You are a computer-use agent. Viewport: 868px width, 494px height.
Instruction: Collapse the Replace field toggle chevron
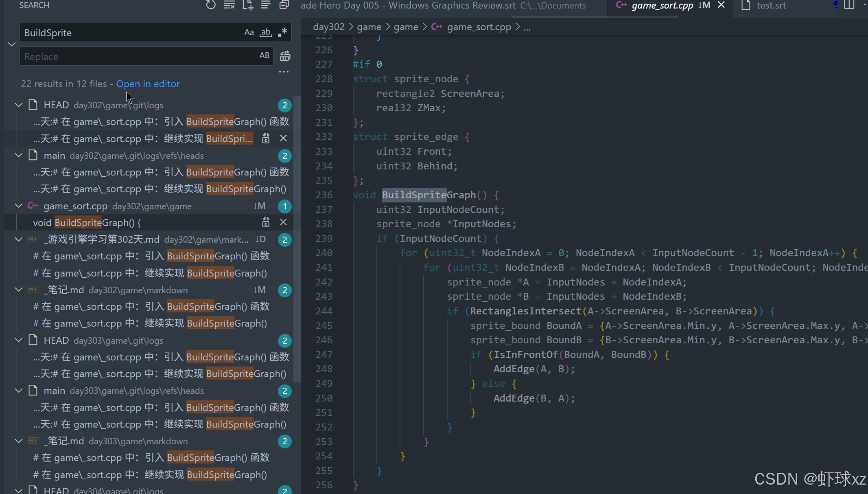pos(12,44)
